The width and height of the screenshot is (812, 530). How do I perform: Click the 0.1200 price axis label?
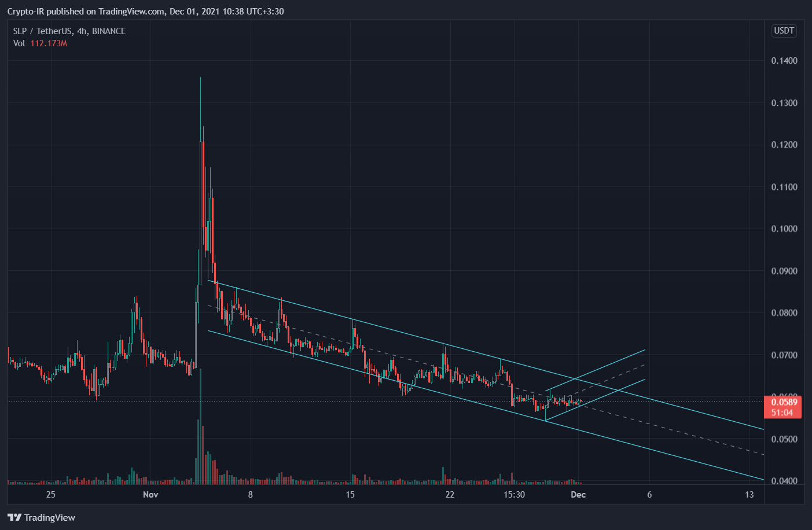click(784, 145)
